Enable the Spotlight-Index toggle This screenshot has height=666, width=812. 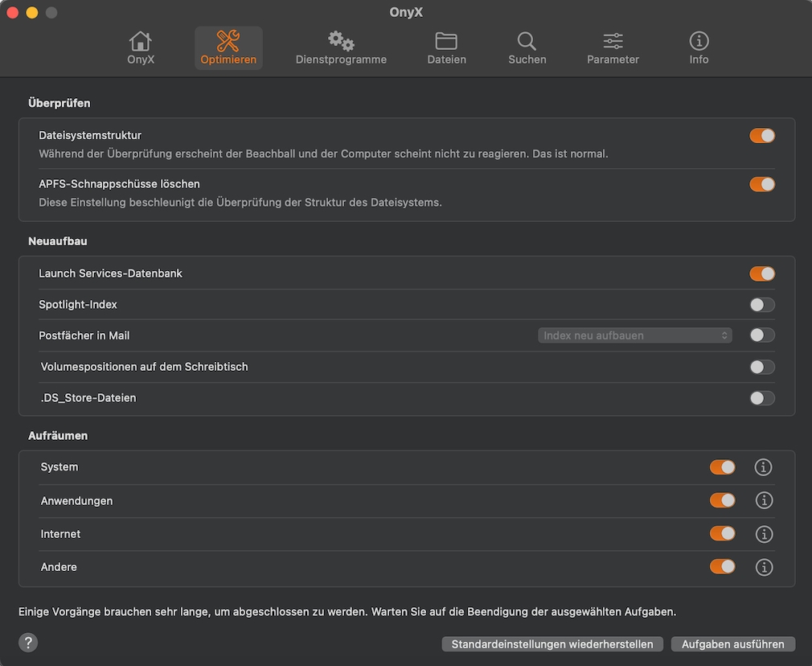(x=761, y=304)
